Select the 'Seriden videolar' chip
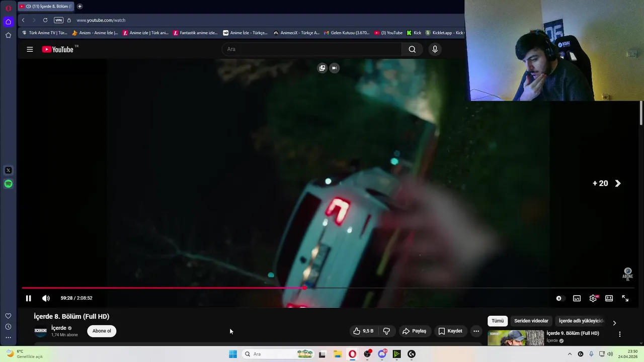Viewport: 644px width, 362px height. (531, 321)
